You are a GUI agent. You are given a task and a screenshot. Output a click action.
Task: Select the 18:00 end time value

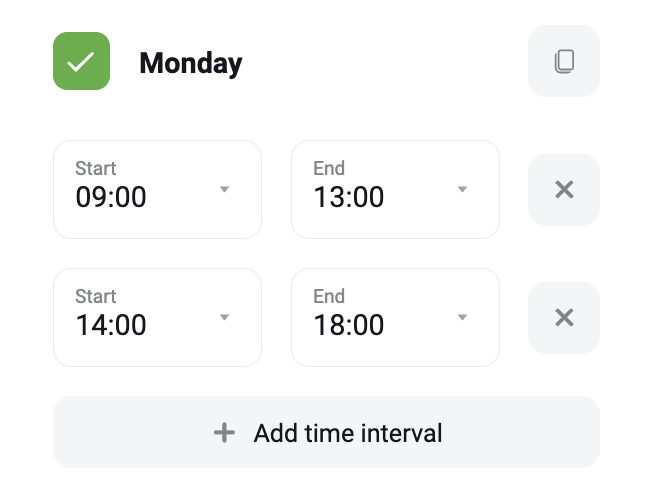click(x=349, y=325)
